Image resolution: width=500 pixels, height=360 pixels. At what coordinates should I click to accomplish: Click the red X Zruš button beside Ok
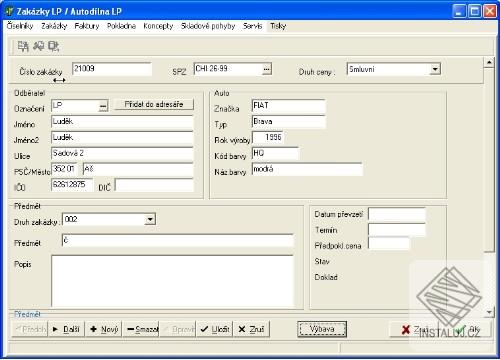[415, 330]
